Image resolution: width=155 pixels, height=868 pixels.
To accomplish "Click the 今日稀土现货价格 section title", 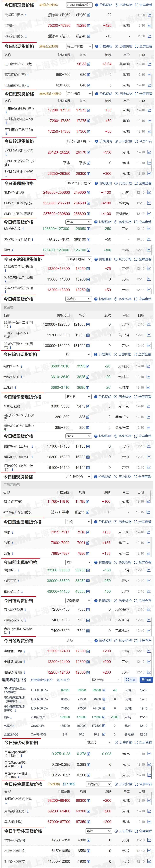I will click(21, 562).
